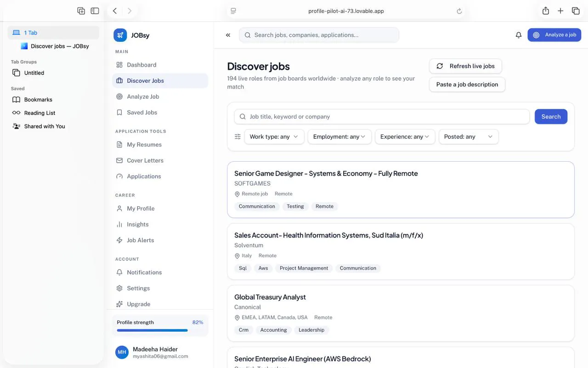Click the Crm tag

[243, 330]
